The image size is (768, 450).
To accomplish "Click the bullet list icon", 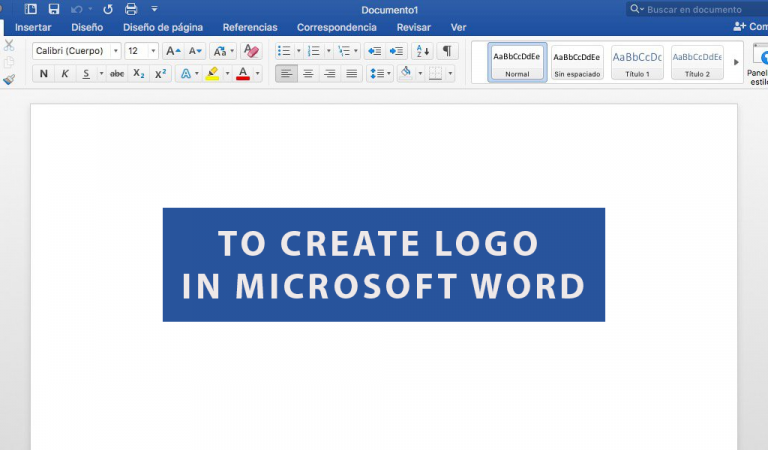I will 284,51.
